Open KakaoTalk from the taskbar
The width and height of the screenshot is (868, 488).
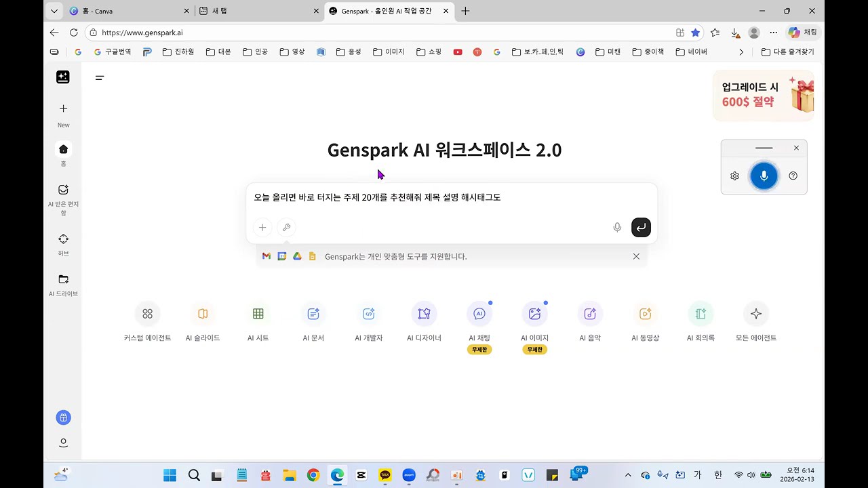click(385, 475)
